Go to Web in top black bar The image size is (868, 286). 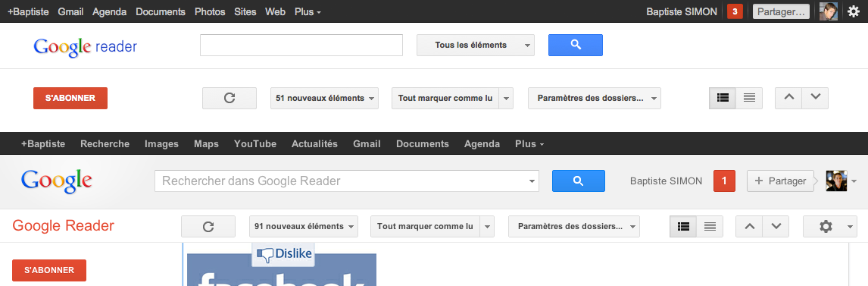coord(275,11)
